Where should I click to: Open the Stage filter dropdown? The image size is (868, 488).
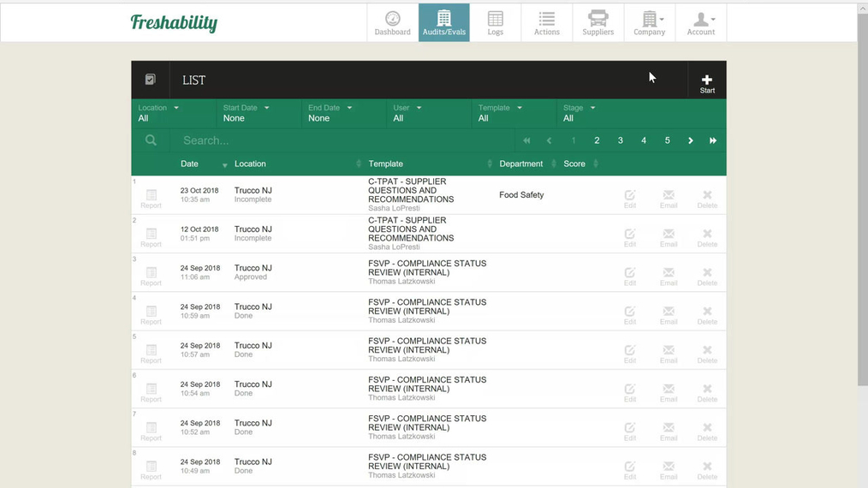click(599, 113)
